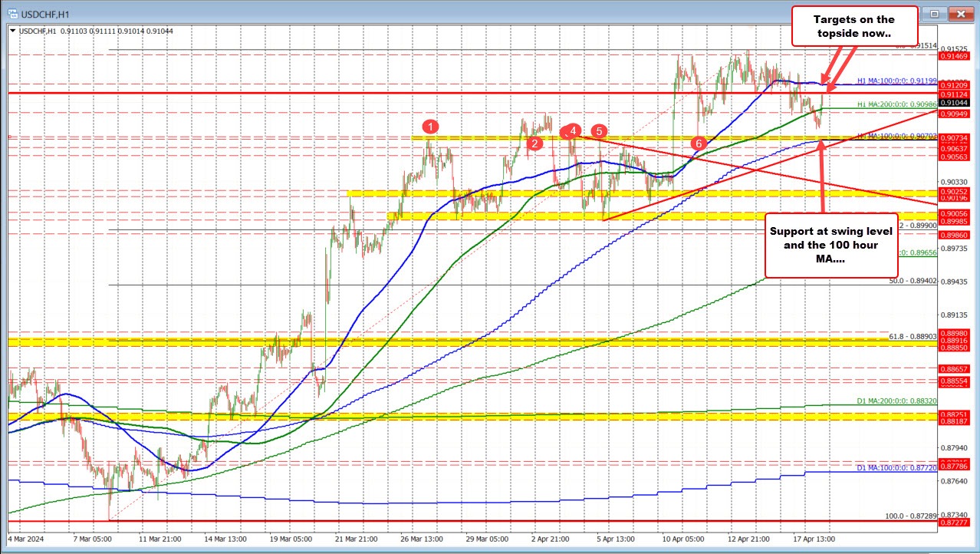This screenshot has height=554, width=980.
Task: Click the H1 MA:200:0:0: 0.90986 label
Action: (897, 104)
